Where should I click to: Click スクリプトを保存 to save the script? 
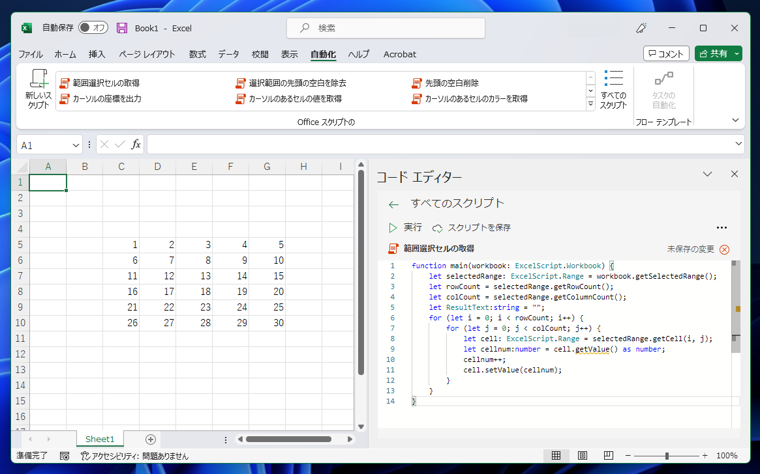(x=472, y=227)
